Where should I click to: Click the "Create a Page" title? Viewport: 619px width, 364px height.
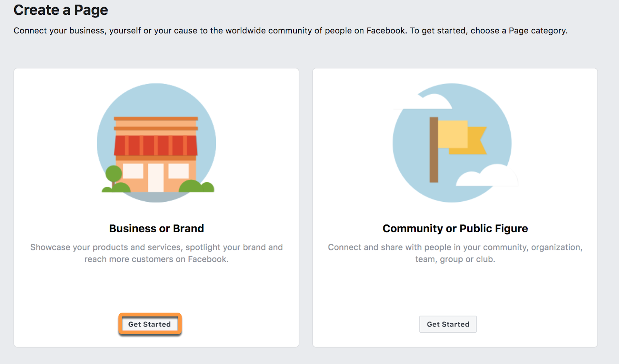pos(61,10)
